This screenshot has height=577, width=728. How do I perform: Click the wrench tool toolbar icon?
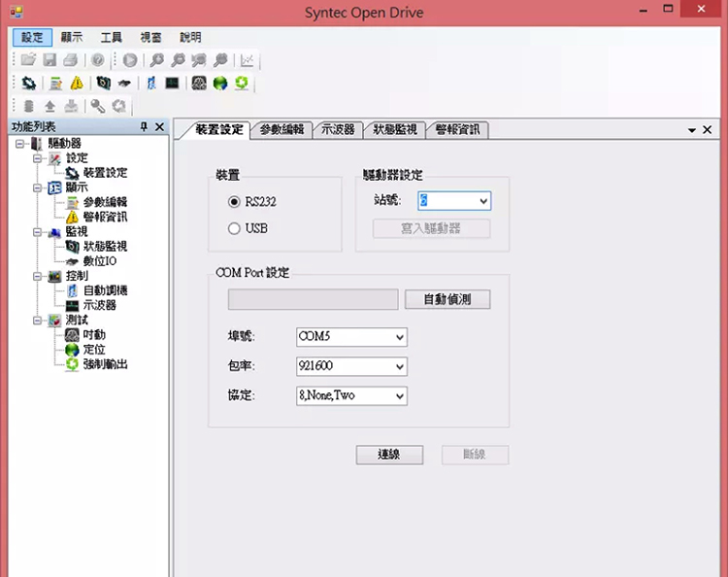97,107
